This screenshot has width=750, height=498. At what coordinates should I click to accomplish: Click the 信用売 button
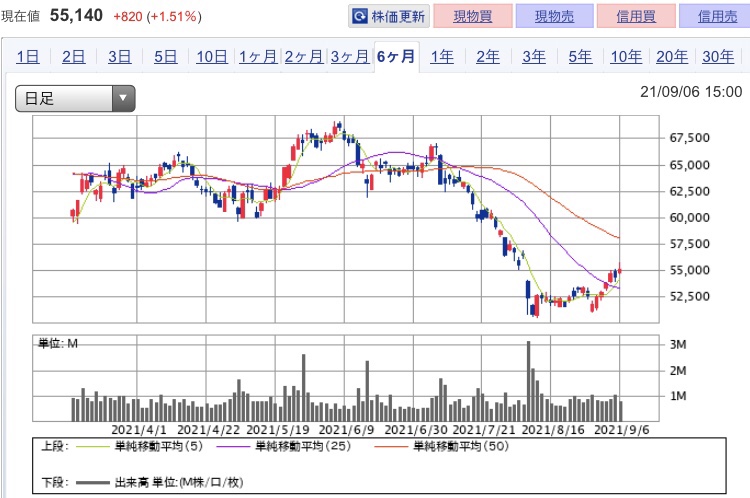[x=717, y=17]
